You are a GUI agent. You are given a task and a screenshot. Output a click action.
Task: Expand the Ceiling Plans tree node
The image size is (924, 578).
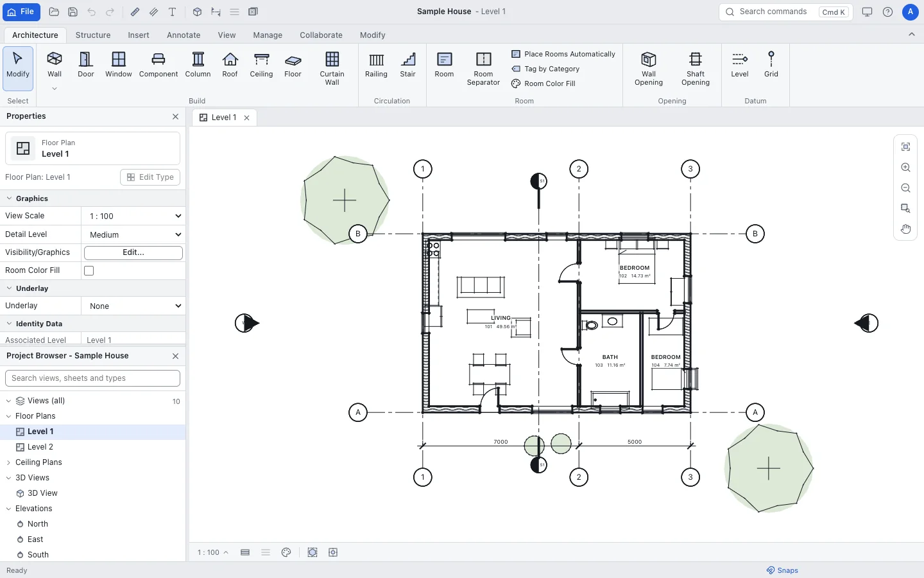coord(9,462)
